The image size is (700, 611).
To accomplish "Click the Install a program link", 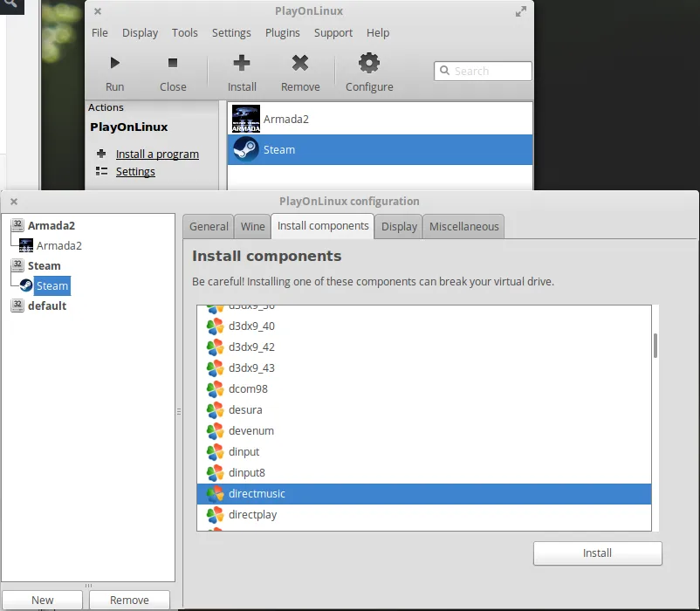I will [157, 154].
